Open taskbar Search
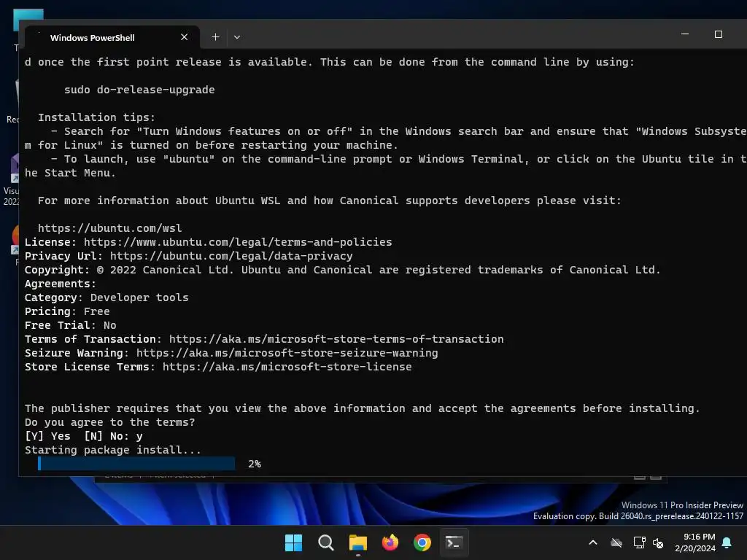 [x=326, y=542]
